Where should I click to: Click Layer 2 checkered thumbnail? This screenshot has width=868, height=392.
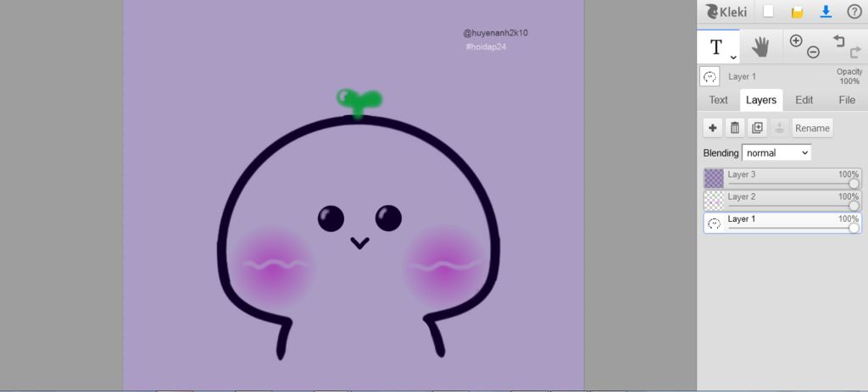click(714, 201)
